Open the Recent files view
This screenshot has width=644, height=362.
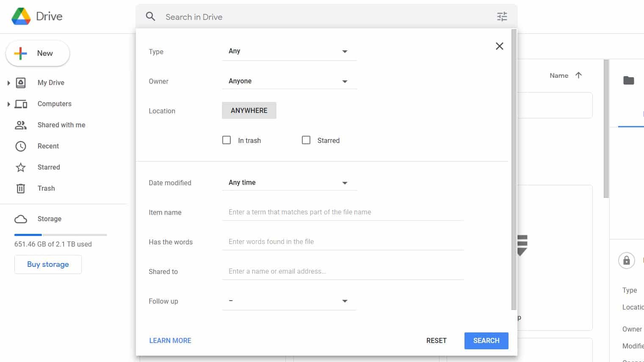pos(48,146)
